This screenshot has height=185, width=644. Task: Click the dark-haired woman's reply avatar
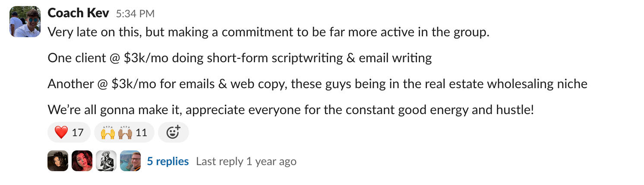coord(58,161)
